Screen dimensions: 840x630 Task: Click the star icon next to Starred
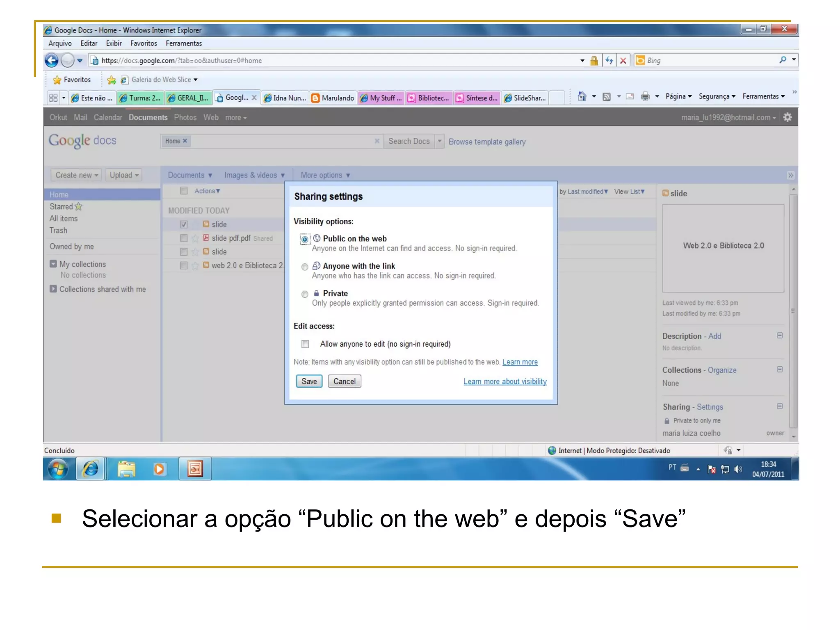[x=78, y=206]
